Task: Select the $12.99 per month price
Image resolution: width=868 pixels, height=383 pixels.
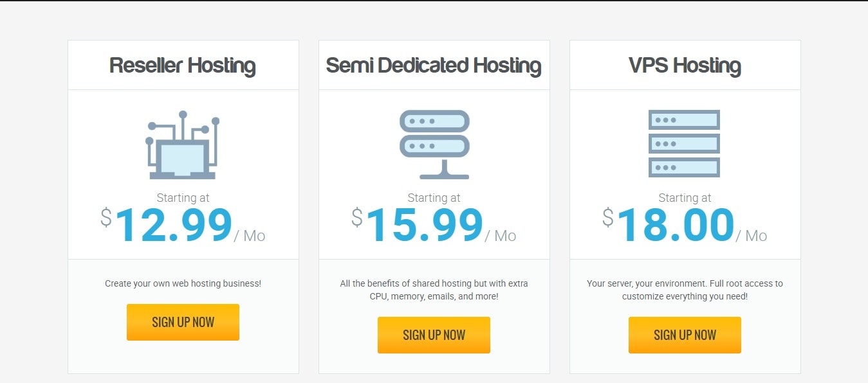Action: [x=183, y=225]
